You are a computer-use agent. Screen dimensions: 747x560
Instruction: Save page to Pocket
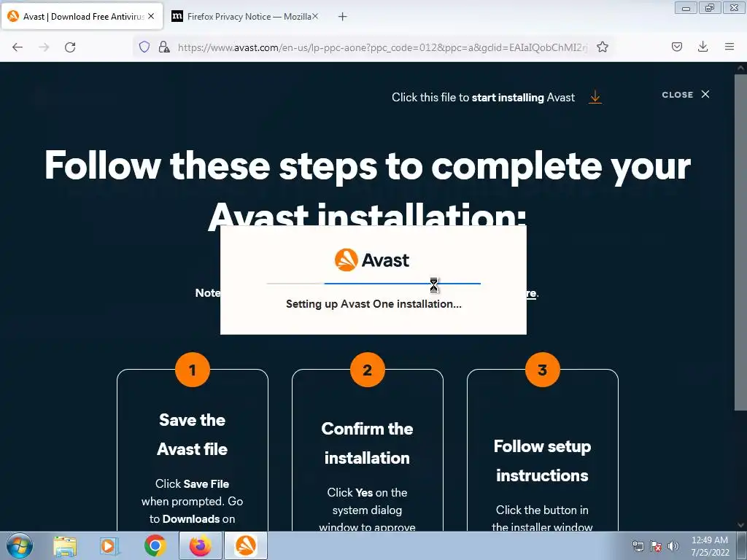(676, 47)
